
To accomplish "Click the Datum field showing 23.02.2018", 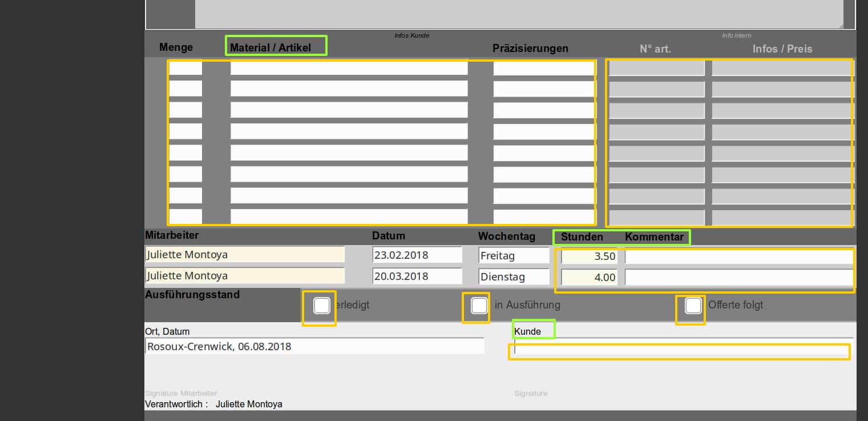I will (417, 255).
